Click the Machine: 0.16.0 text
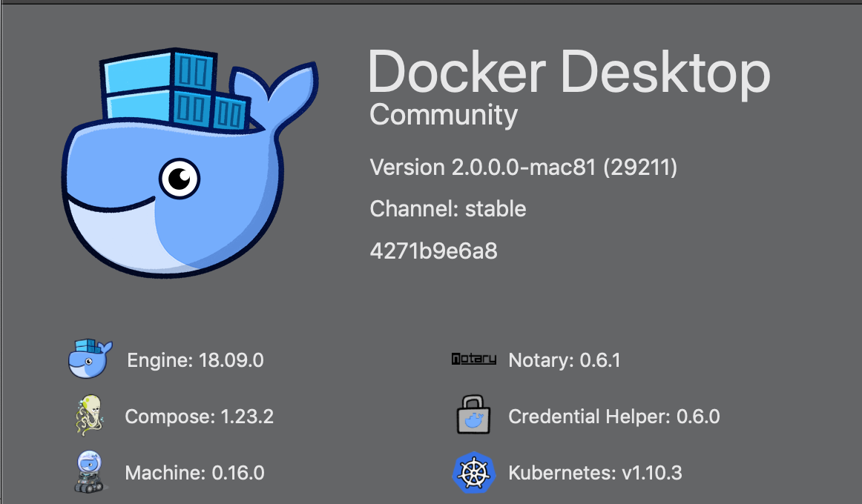 194,473
